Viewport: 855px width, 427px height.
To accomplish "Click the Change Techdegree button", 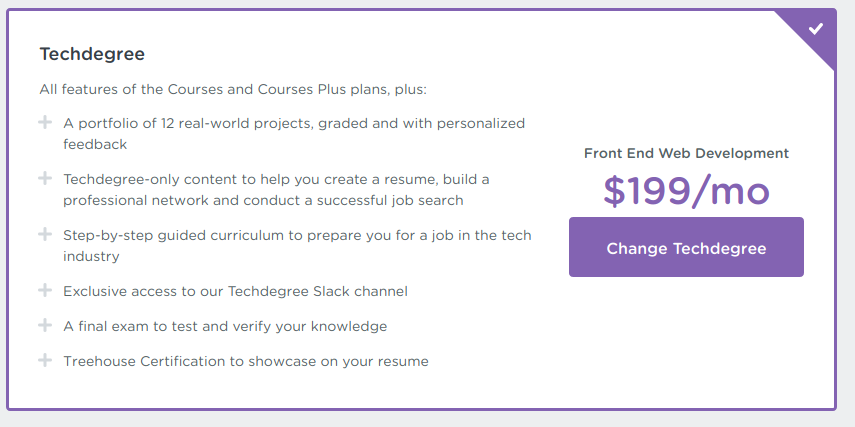I will pos(686,247).
